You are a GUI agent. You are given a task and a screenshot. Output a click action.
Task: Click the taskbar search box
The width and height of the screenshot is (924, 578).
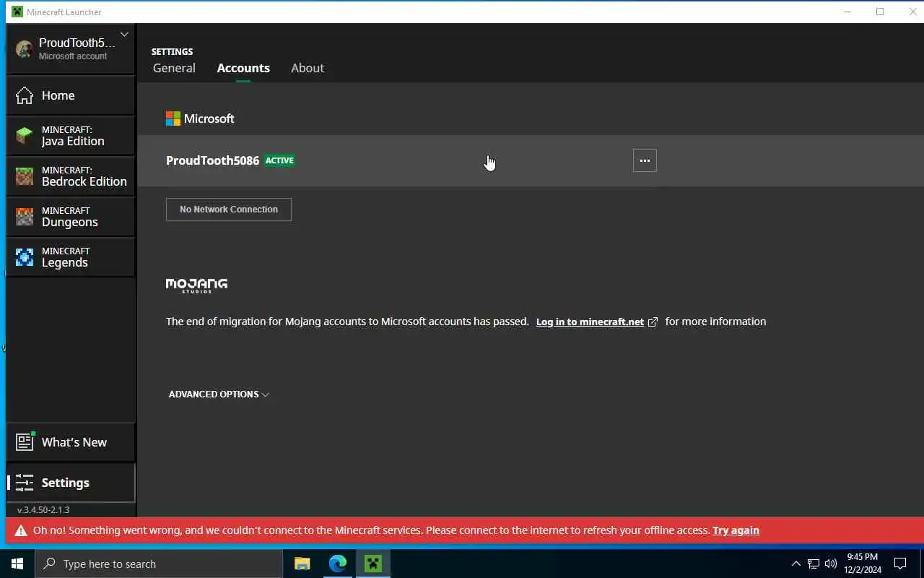[x=159, y=564]
